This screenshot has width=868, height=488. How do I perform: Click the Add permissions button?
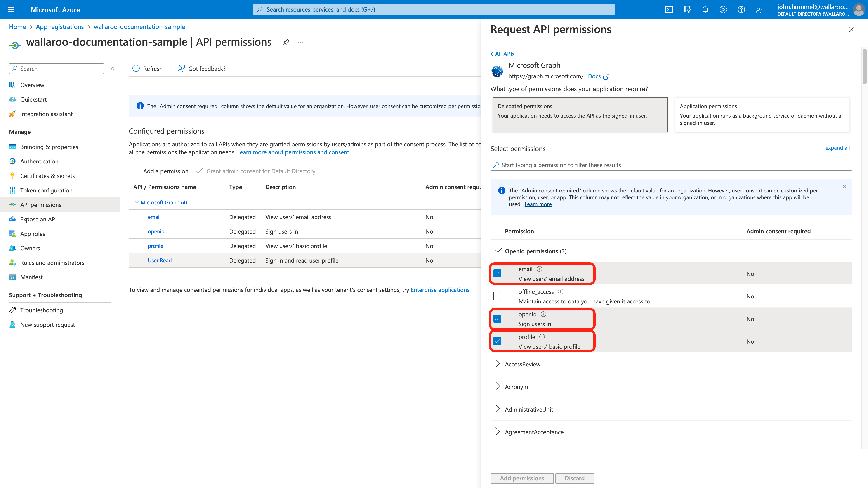point(522,478)
